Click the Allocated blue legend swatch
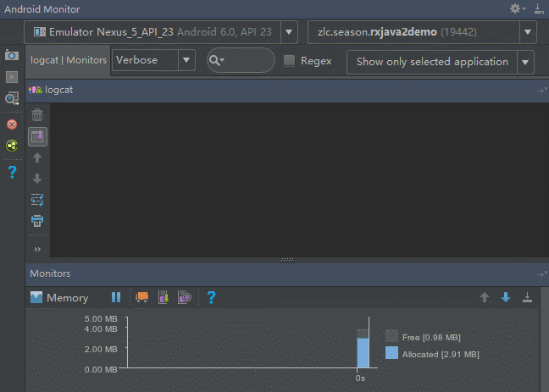 391,353
